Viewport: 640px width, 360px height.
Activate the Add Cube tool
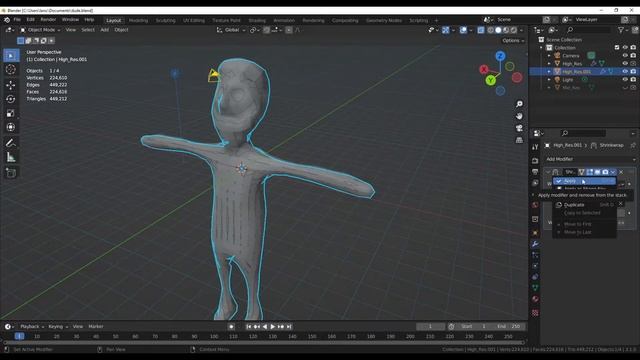coord(11,173)
